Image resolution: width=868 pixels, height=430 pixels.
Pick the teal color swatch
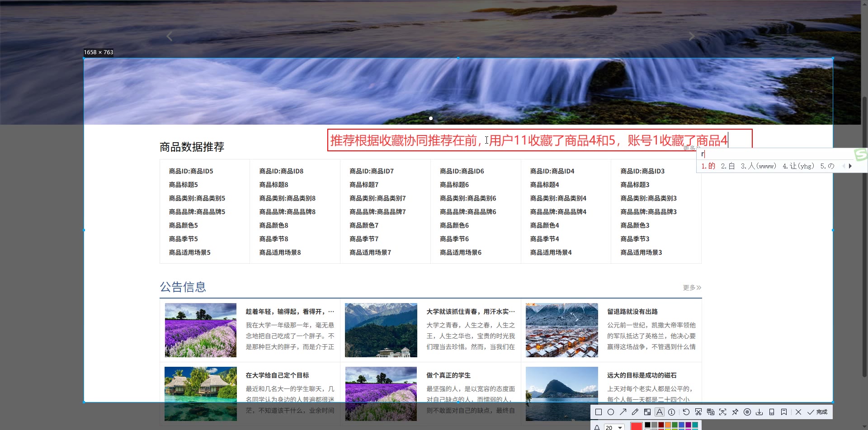click(695, 425)
